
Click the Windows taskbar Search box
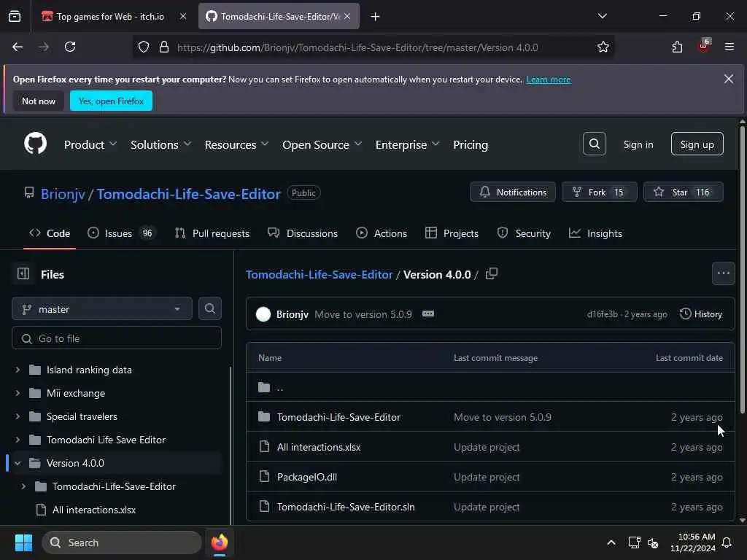122,542
